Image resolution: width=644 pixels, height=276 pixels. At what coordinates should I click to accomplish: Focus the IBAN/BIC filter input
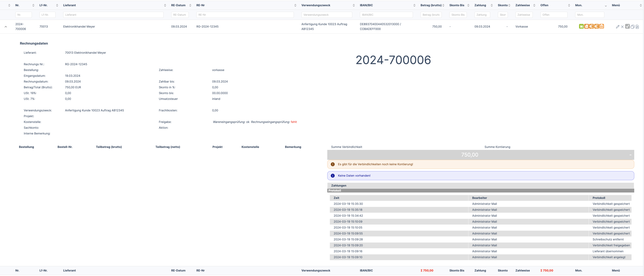[x=386, y=15]
